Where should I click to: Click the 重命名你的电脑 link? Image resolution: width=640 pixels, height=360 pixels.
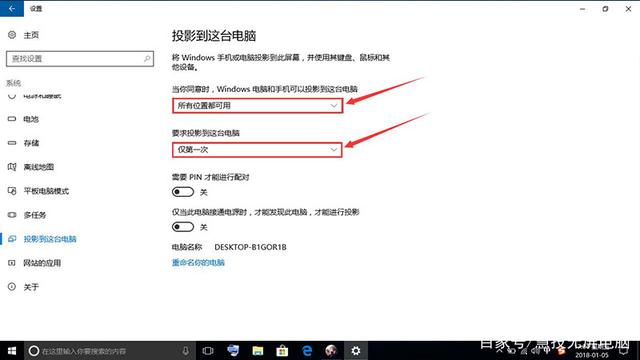[198, 263]
